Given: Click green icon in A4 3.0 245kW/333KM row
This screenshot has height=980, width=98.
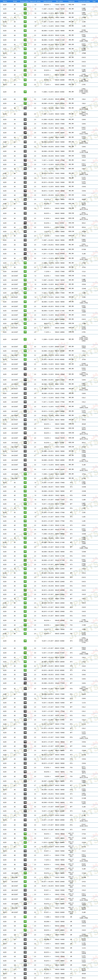Looking at the screenshot, I should point(25,92).
